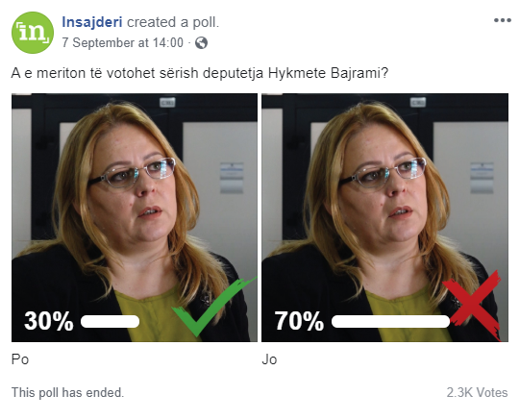Screen dimensions: 520x420
Task: Click the 'This poll has ended' notice
Action: click(67, 392)
